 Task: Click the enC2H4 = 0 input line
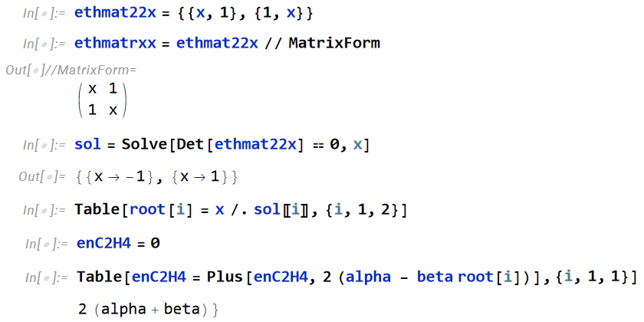pos(118,244)
